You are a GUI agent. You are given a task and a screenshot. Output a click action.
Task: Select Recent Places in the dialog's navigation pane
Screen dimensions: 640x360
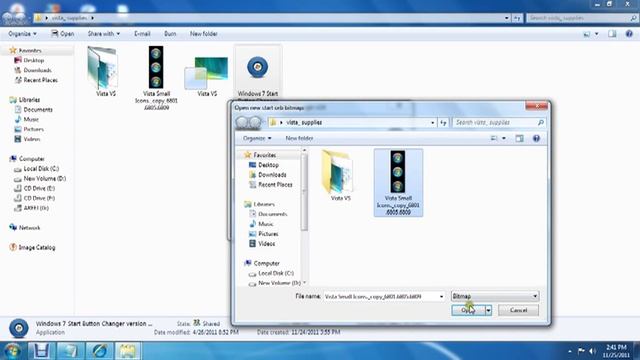(x=275, y=184)
